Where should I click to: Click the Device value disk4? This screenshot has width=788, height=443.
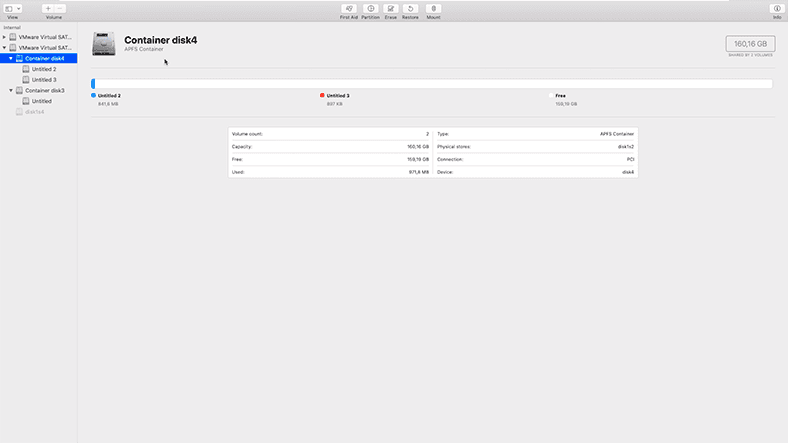tap(628, 172)
